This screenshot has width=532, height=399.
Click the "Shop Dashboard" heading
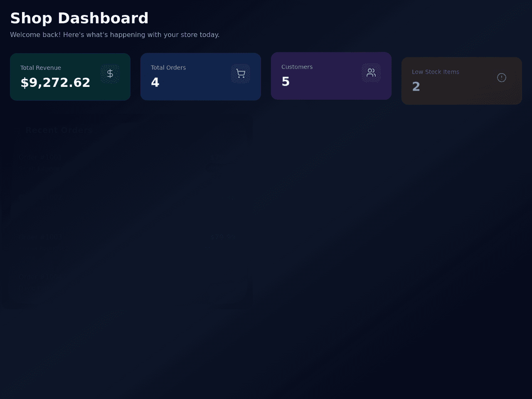pyautogui.click(x=79, y=18)
